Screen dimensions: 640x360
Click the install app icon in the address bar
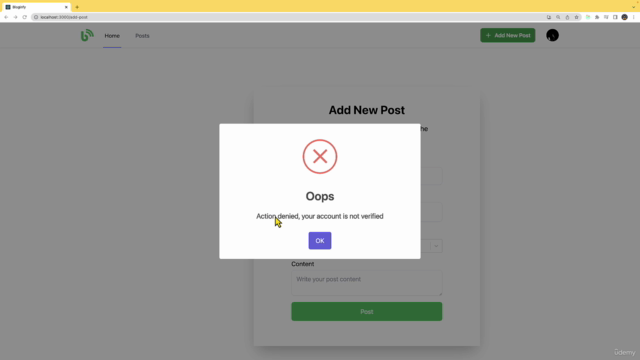pos(549,17)
